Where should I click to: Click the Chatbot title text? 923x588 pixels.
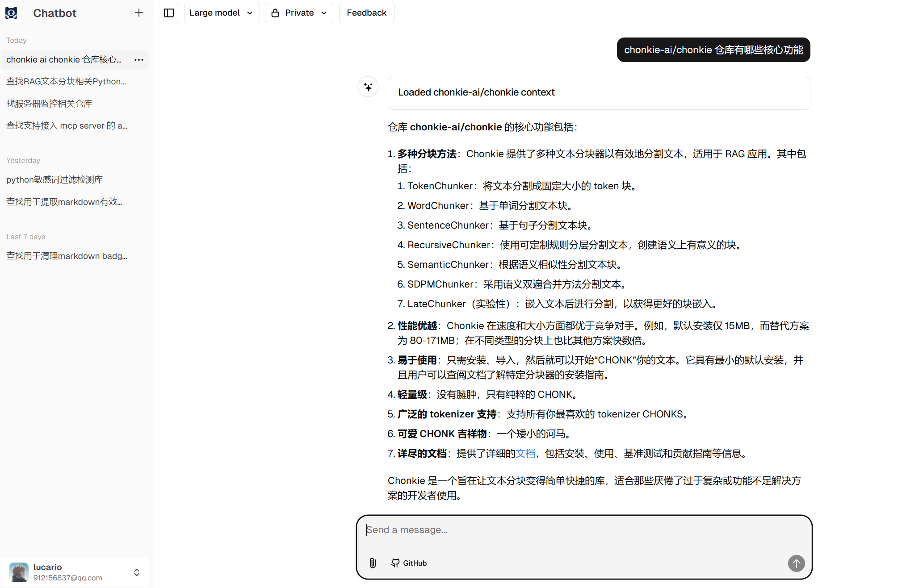[x=55, y=13]
